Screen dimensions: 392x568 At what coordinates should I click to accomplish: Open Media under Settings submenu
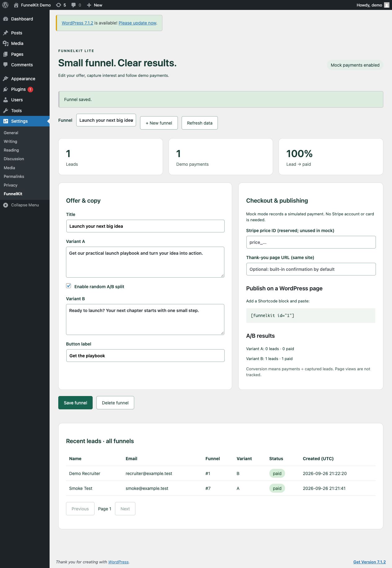pyautogui.click(x=9, y=168)
